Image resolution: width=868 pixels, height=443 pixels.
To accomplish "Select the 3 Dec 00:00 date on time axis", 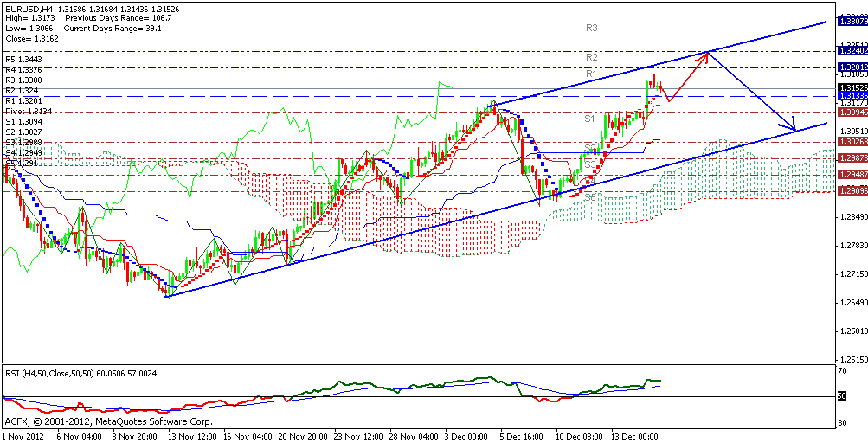I will point(466,437).
